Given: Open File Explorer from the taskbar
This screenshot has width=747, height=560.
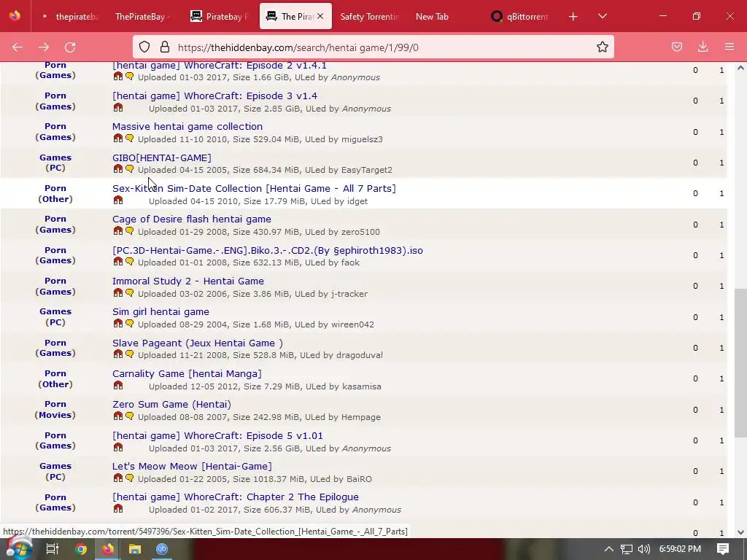Looking at the screenshot, I should click(x=135, y=549).
